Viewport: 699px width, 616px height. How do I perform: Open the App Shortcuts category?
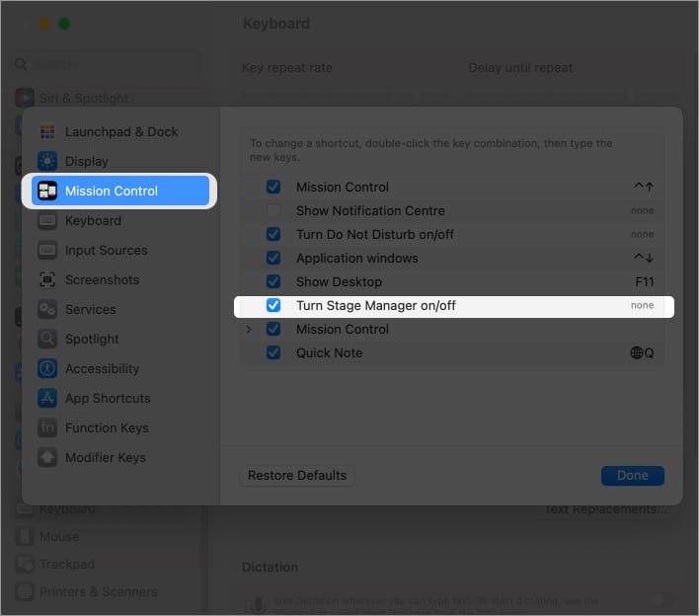pyautogui.click(x=120, y=398)
